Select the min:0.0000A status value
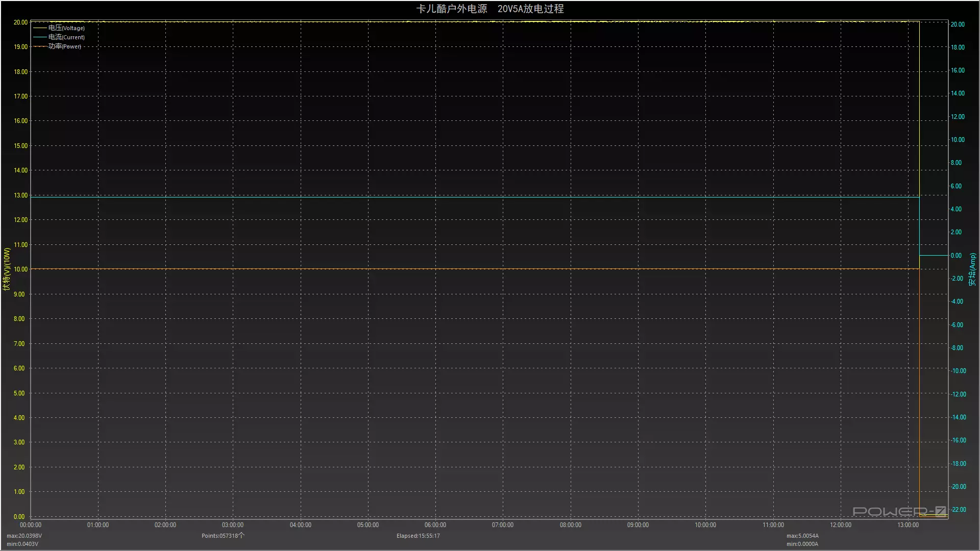 (x=802, y=544)
